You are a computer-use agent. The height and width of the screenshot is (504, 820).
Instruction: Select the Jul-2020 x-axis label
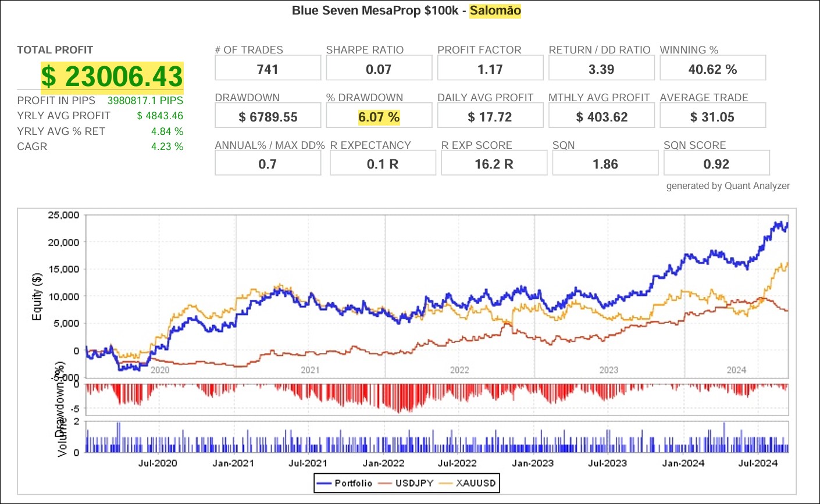pyautogui.click(x=158, y=463)
